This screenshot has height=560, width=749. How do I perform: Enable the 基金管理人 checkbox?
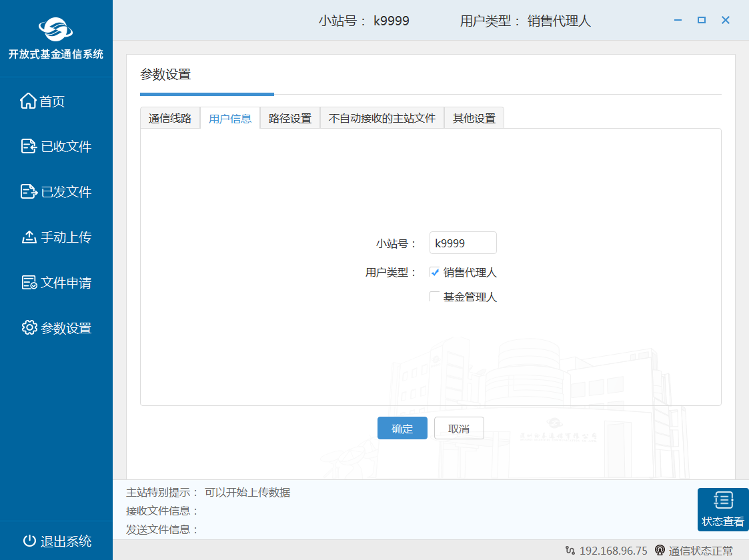click(x=435, y=297)
